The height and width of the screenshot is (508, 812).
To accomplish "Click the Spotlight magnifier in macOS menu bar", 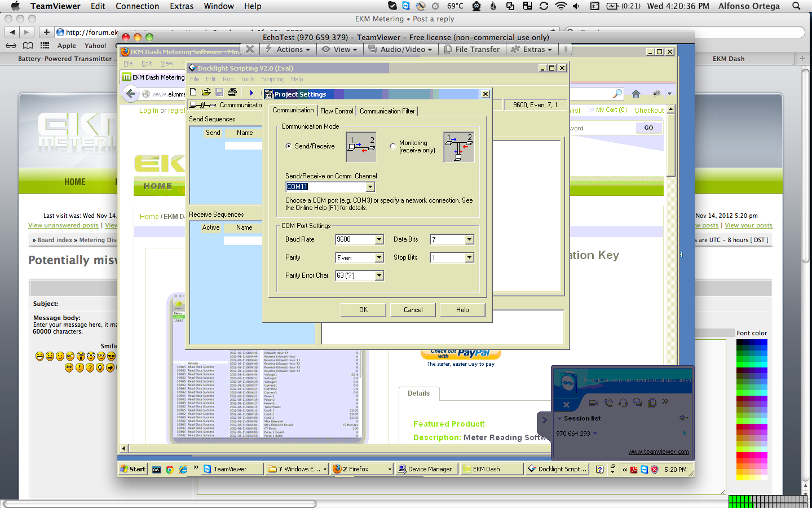I will 796,6.
